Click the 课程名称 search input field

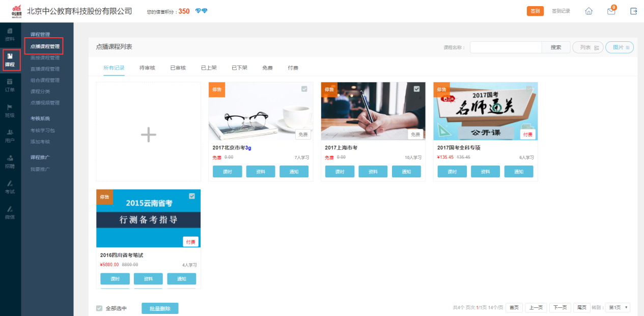(505, 47)
